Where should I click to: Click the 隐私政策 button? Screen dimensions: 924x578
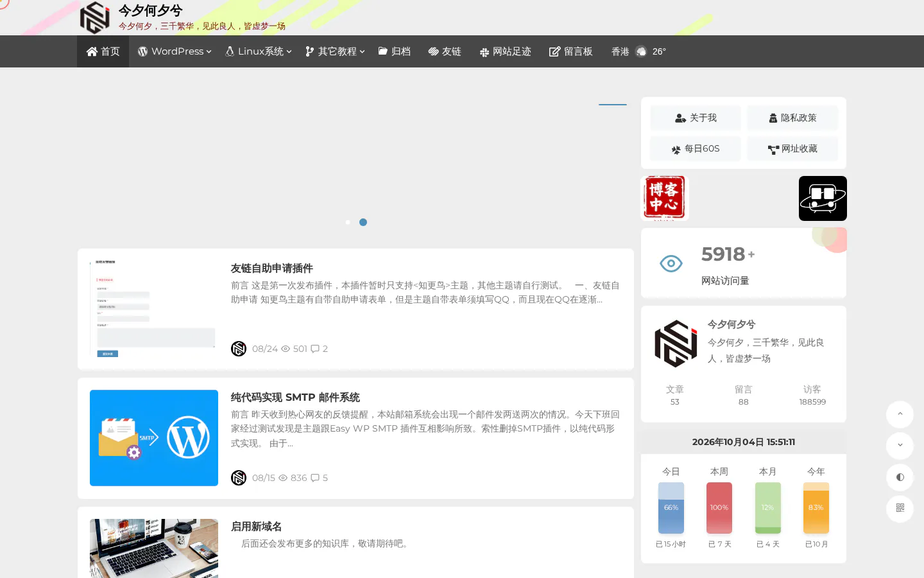pos(792,118)
